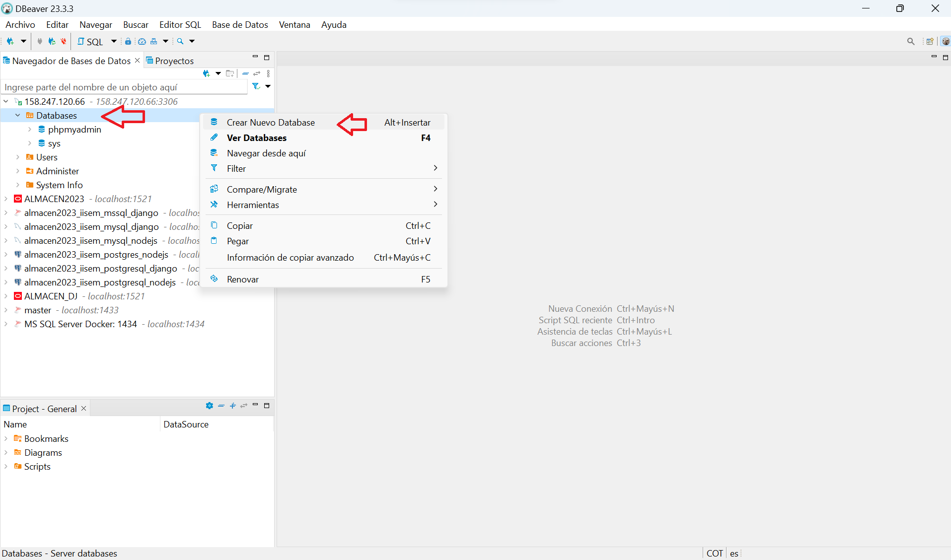Click the gear settings icon in the Project panel
Screen dimensions: 951x560
[210, 406]
